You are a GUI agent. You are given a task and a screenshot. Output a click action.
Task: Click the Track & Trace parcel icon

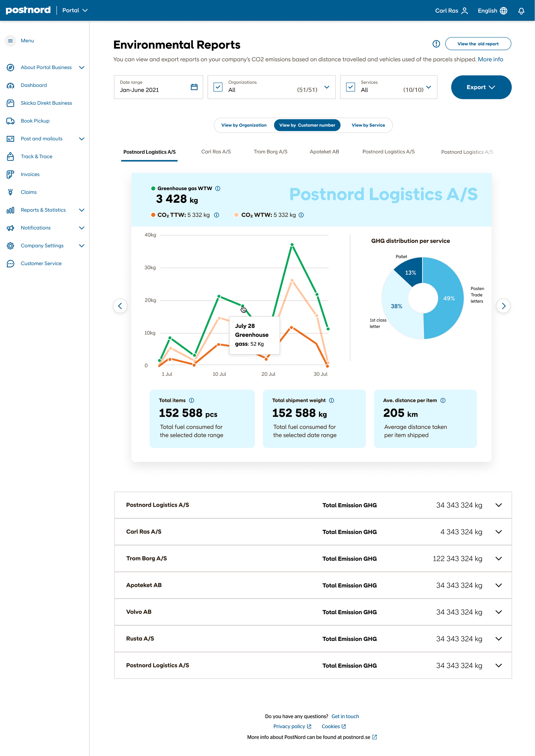[x=10, y=157]
